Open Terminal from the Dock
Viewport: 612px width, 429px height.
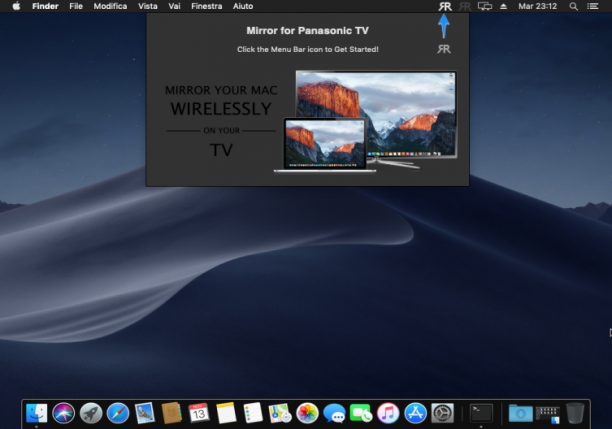click(x=481, y=413)
